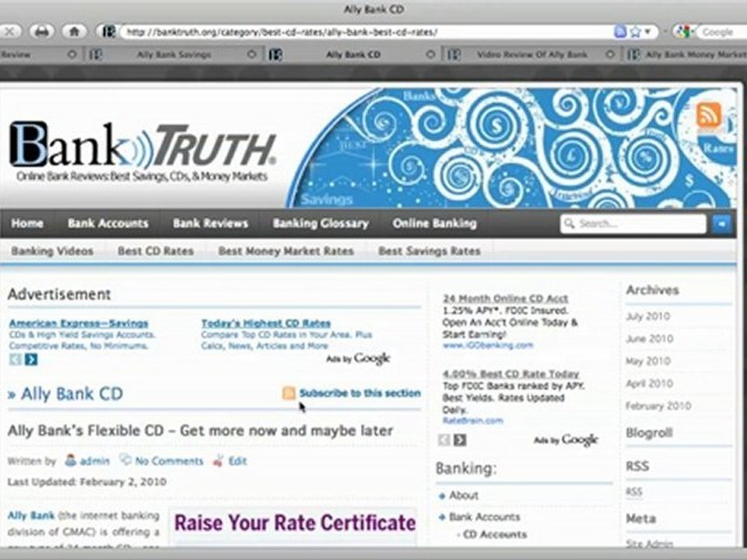The height and width of the screenshot is (560, 747).
Task: Click next arrow under American Express ad
Action: pos(31,359)
